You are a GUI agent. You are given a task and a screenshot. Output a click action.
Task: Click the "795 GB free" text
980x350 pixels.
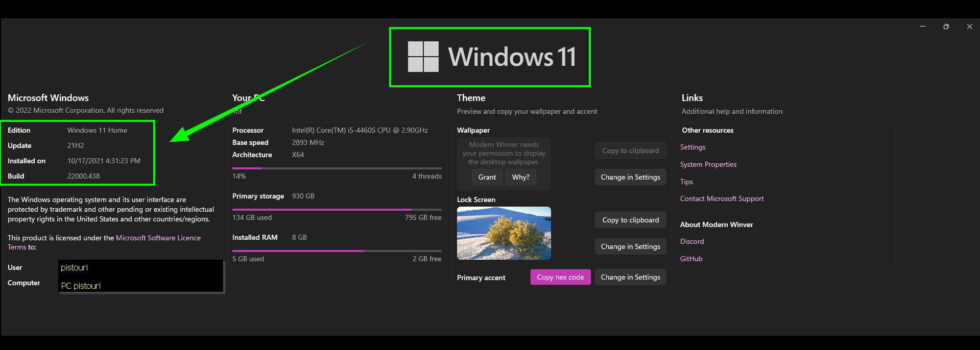[423, 217]
